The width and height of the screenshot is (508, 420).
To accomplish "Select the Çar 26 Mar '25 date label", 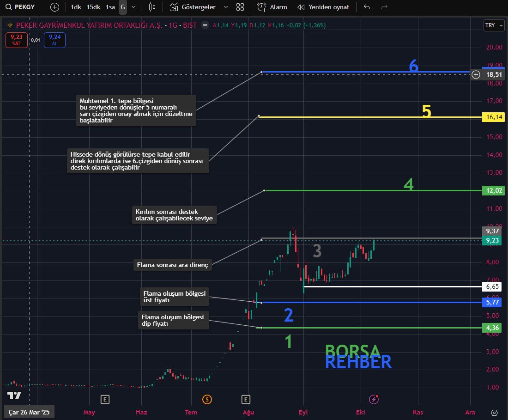I will click(x=29, y=412).
